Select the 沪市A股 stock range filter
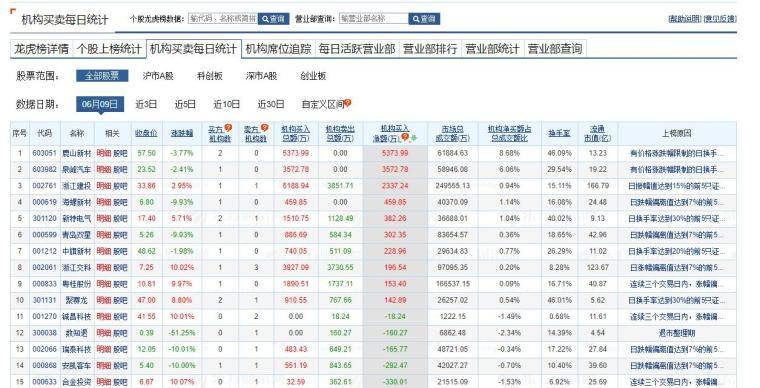Image resolution: width=760 pixels, height=388 pixels. [x=158, y=76]
